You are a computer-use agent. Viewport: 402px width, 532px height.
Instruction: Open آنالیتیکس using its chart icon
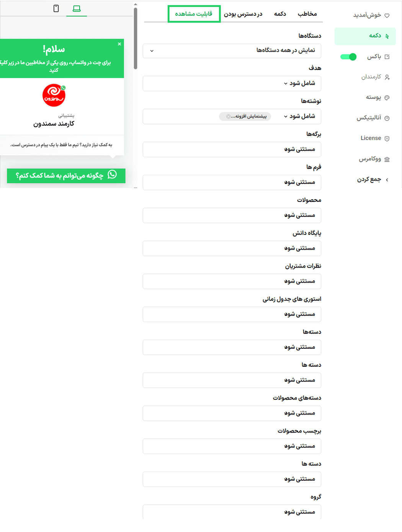point(387,118)
